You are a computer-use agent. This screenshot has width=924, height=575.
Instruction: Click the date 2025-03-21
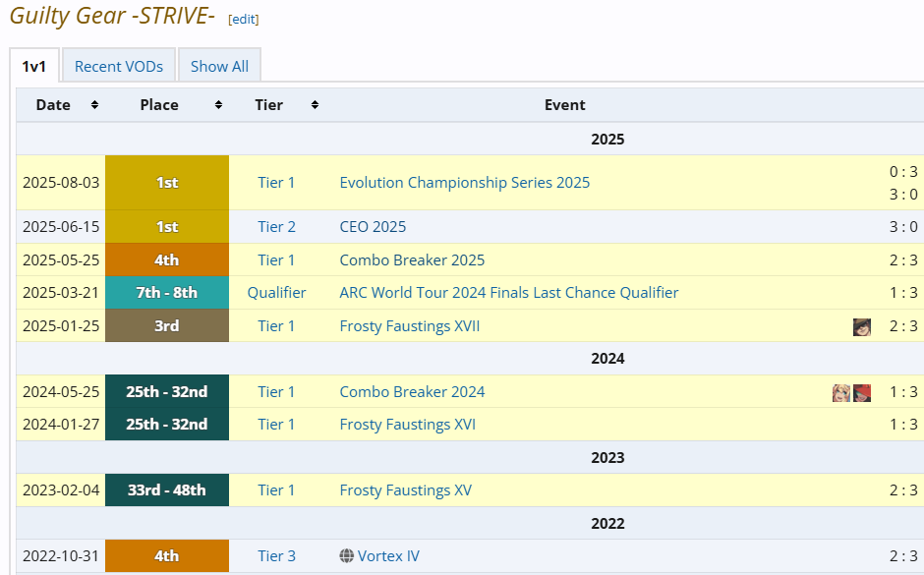(61, 293)
